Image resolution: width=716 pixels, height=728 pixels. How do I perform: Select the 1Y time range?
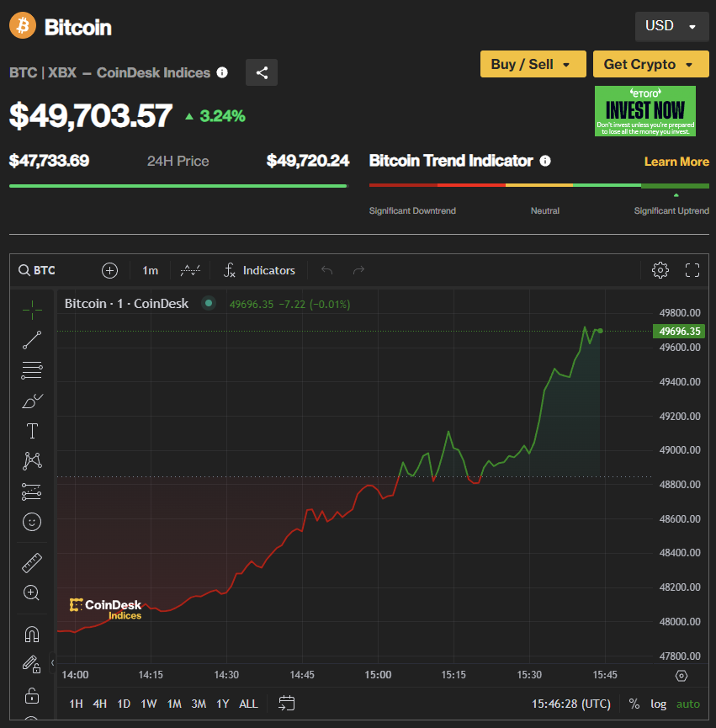tap(223, 704)
